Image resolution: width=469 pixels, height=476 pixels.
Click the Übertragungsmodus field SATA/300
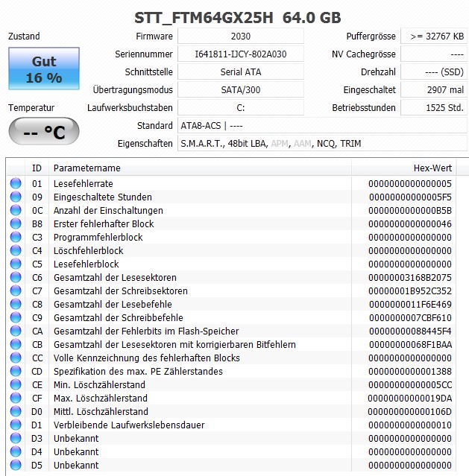240,90
